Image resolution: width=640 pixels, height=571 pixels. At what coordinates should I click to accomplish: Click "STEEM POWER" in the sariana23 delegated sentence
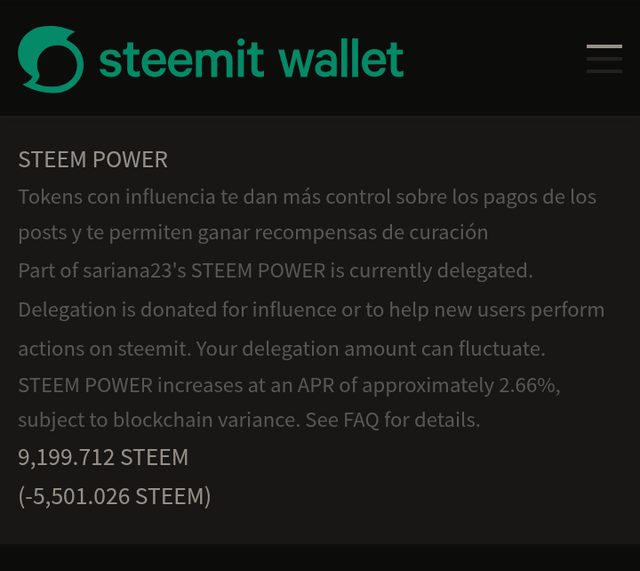(x=258, y=271)
